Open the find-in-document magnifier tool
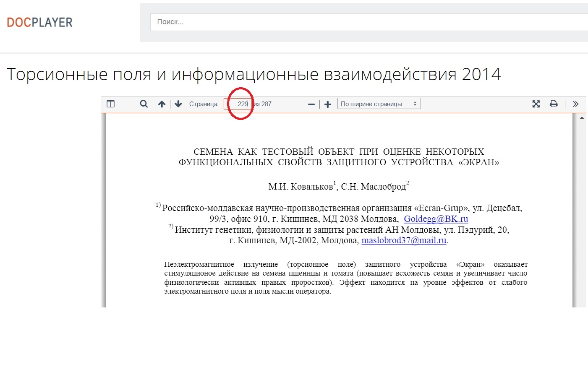588x367 pixels. [144, 104]
